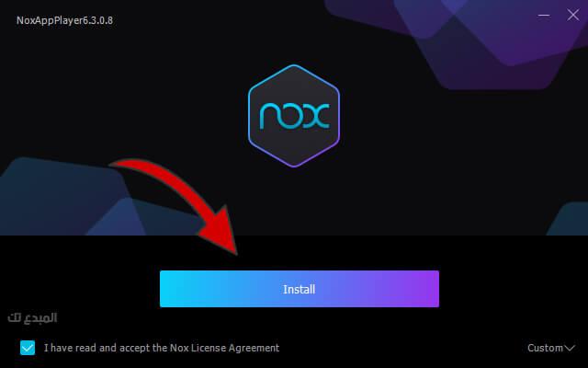This screenshot has height=368, width=588.
Task: Click the NoxAppPlayer6.3.0.8 title text
Action: pos(64,20)
